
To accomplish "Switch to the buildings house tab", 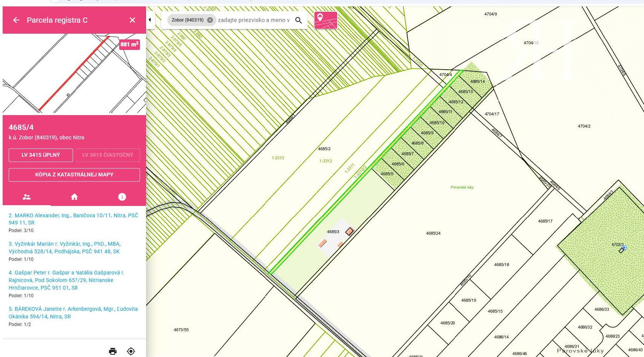I will tap(74, 197).
